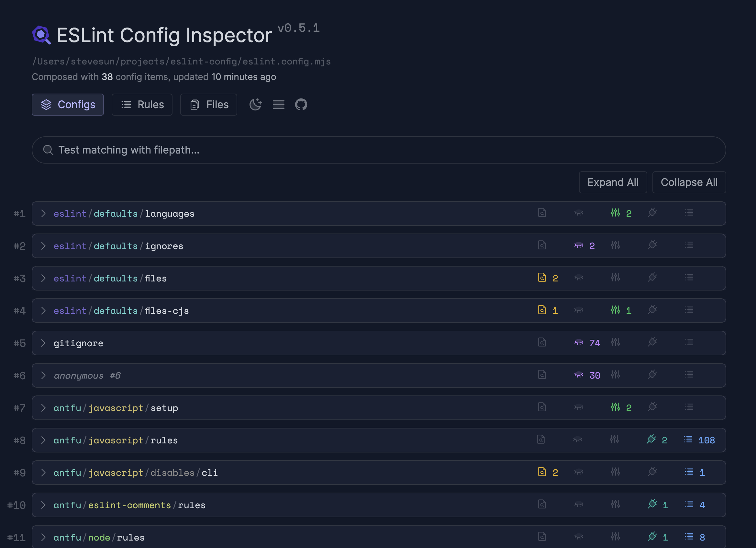Viewport: 756px width, 548px height.
Task: Switch to the Files tab
Action: (209, 105)
